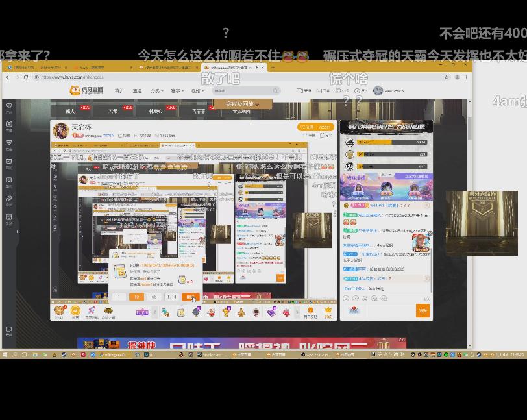Open the 4AMGodv account avatar top right
Viewport: 527px width, 420px height.
(x=377, y=90)
